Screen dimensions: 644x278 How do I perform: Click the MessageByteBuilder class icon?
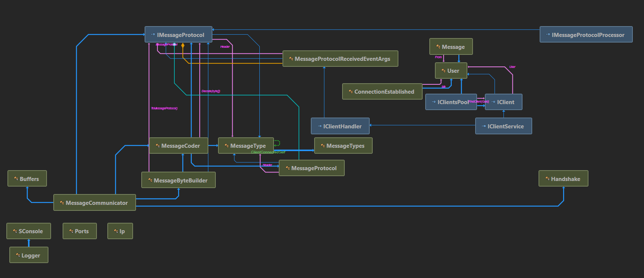(150, 180)
